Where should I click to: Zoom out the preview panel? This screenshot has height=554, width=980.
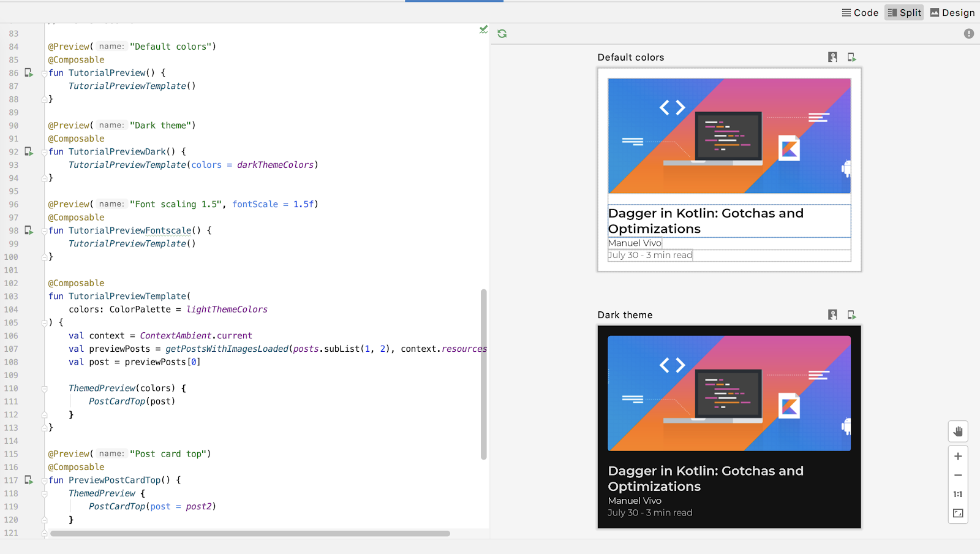[958, 476]
